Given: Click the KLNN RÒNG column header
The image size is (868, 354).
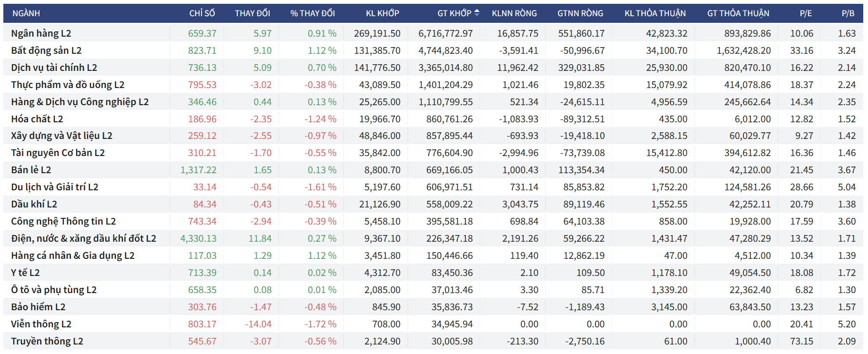Looking at the screenshot, I should pyautogui.click(x=514, y=13).
